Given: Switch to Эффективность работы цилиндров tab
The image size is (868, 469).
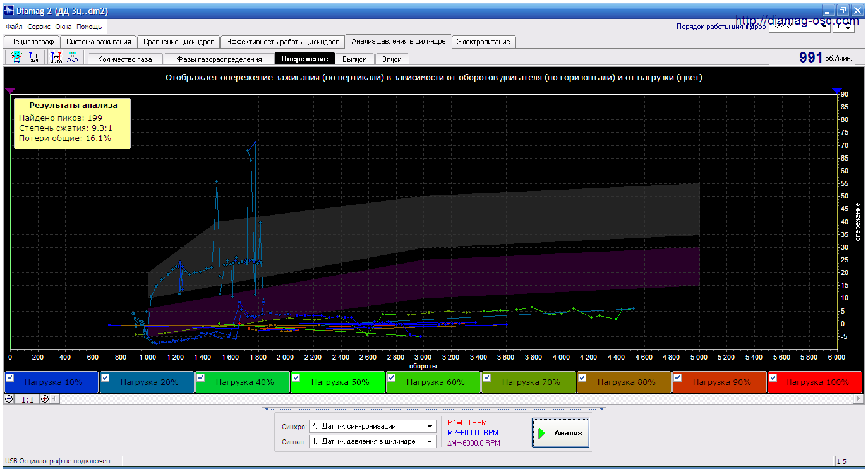Looking at the screenshot, I should pos(283,42).
